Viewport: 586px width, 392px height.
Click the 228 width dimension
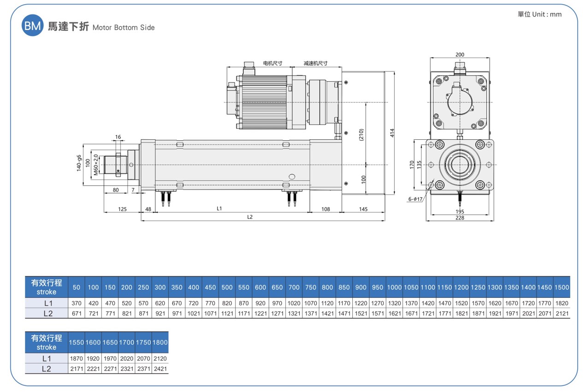(460, 218)
